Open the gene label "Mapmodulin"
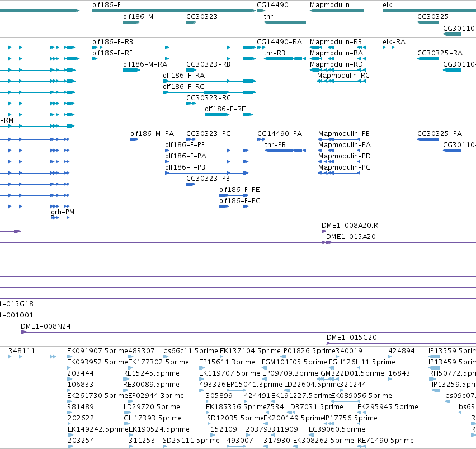 329,5
